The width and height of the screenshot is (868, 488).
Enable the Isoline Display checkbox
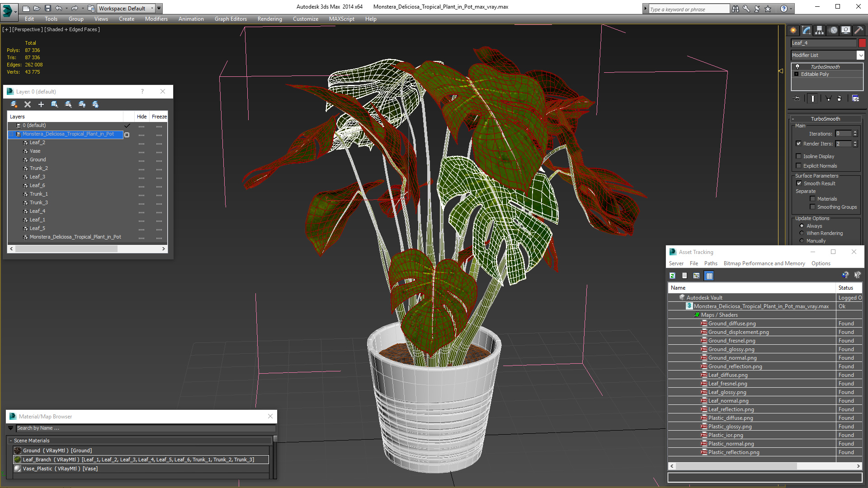click(799, 156)
